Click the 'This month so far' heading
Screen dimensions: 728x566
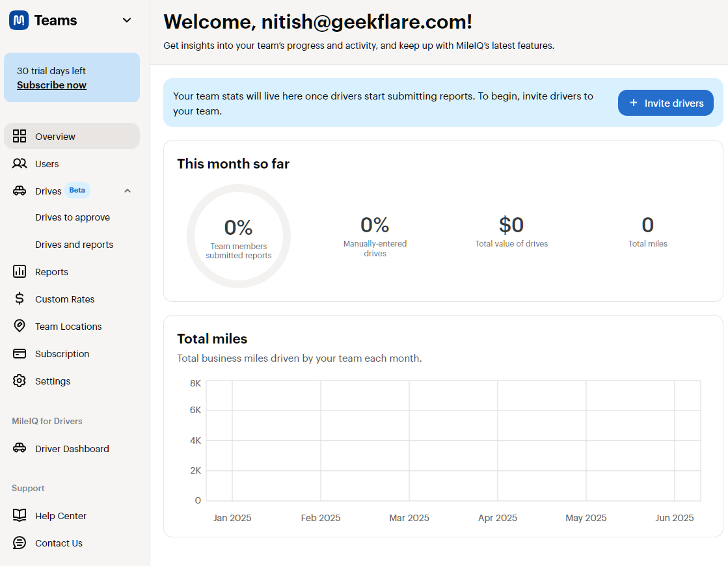(x=233, y=164)
